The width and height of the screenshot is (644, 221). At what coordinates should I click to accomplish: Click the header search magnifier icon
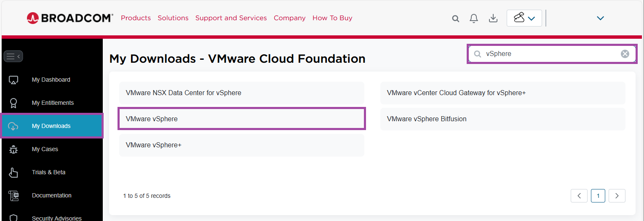[455, 19]
